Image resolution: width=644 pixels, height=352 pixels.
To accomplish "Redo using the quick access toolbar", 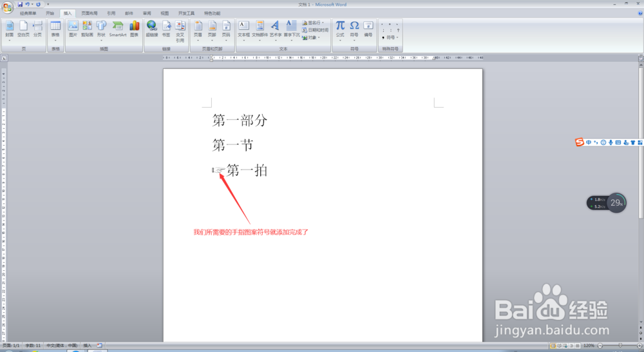I will pyautogui.click(x=38, y=4).
